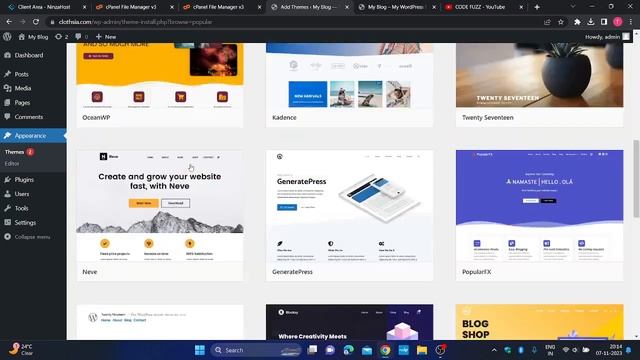Image resolution: width=640 pixels, height=360 pixels.
Task: Open the tab search dropdown arrow
Action: tap(573, 7)
